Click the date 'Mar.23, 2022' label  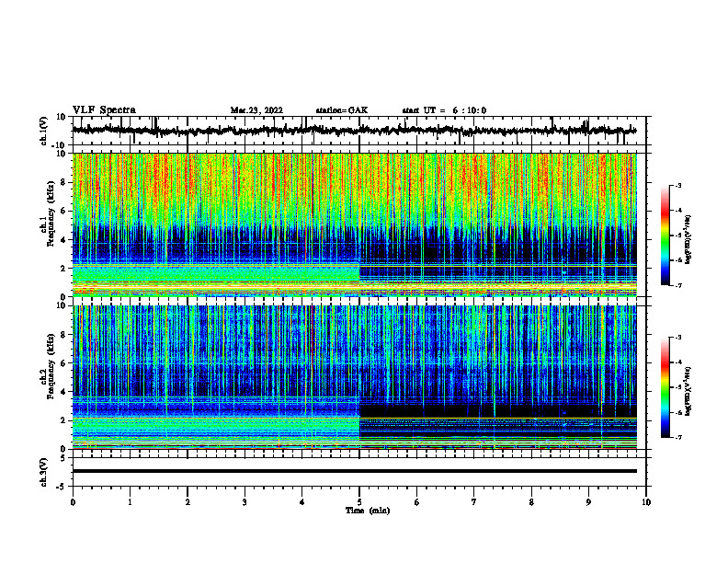point(256,110)
